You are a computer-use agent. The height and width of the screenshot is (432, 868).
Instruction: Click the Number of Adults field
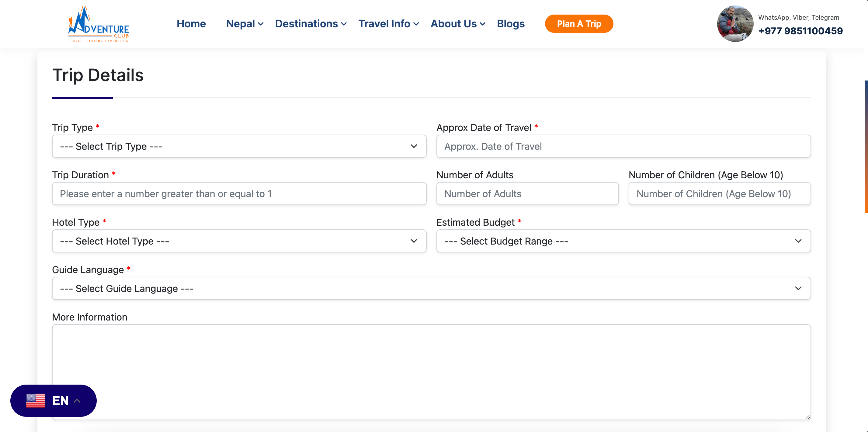tap(527, 194)
